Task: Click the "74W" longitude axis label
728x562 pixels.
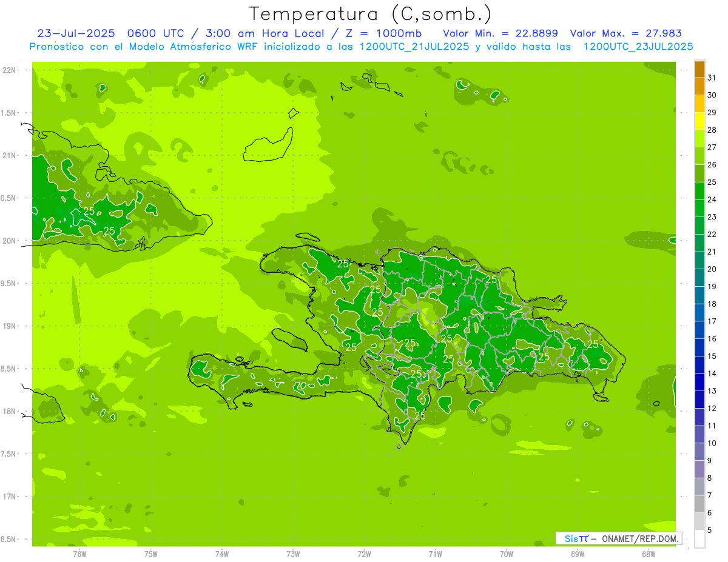Action: [222, 554]
